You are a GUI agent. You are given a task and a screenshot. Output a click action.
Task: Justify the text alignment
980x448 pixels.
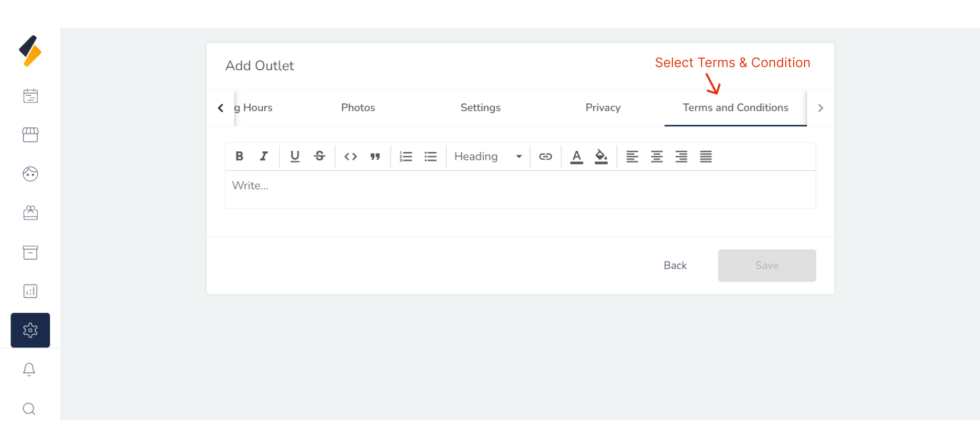point(706,156)
